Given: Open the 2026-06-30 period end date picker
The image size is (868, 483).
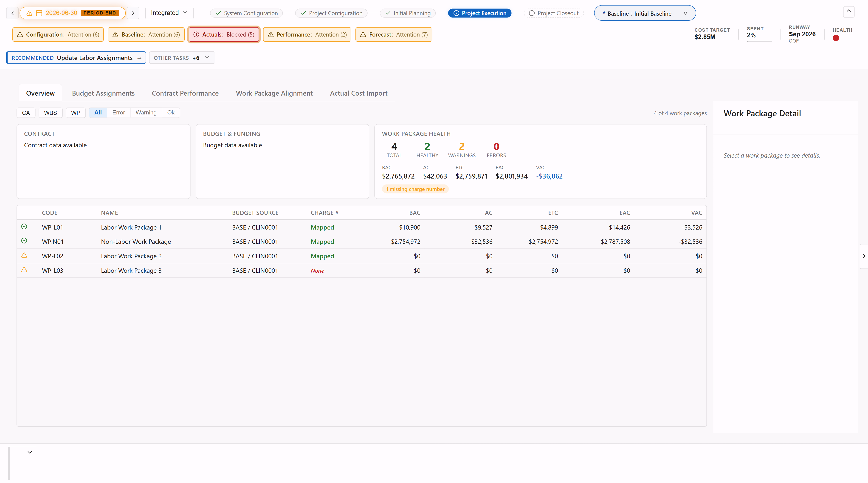Looking at the screenshot, I should (72, 13).
